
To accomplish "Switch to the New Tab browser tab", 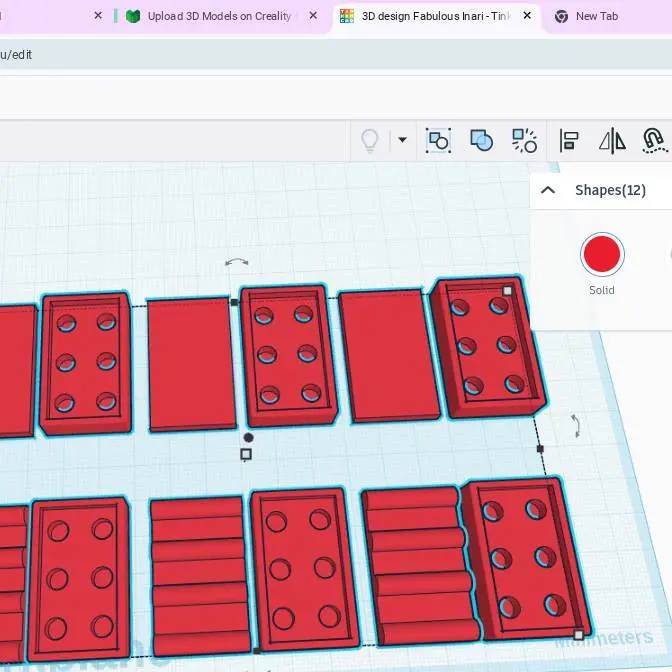I will (596, 16).
